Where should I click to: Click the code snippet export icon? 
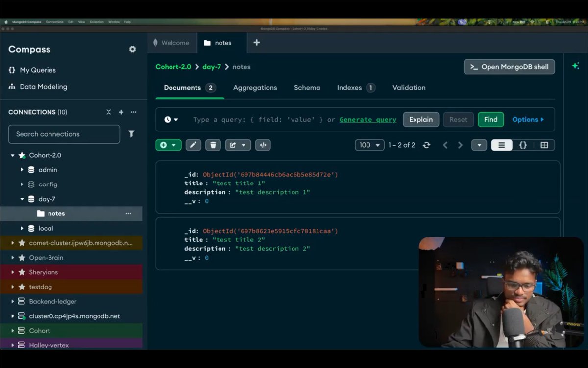coord(263,145)
